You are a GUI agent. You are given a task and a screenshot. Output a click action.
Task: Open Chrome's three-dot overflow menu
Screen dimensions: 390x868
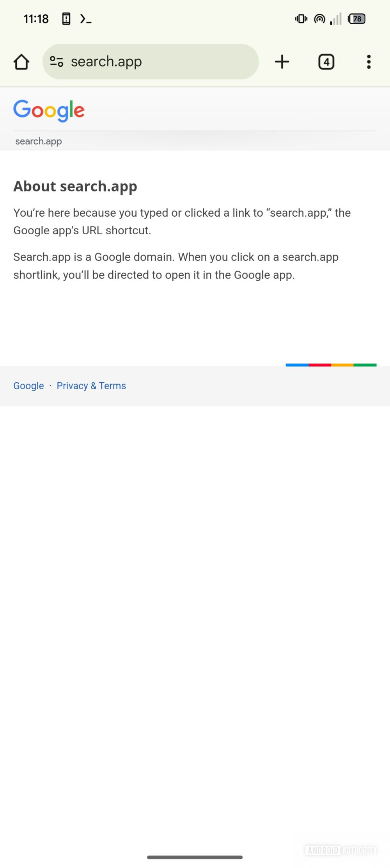pyautogui.click(x=368, y=61)
